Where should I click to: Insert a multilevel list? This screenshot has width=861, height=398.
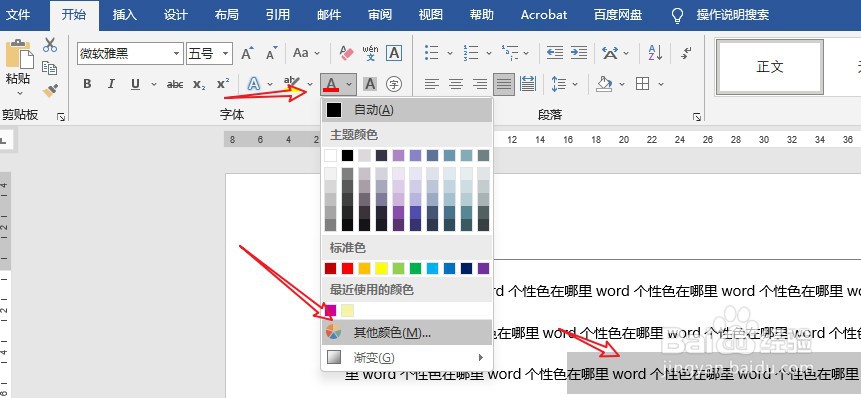point(510,53)
